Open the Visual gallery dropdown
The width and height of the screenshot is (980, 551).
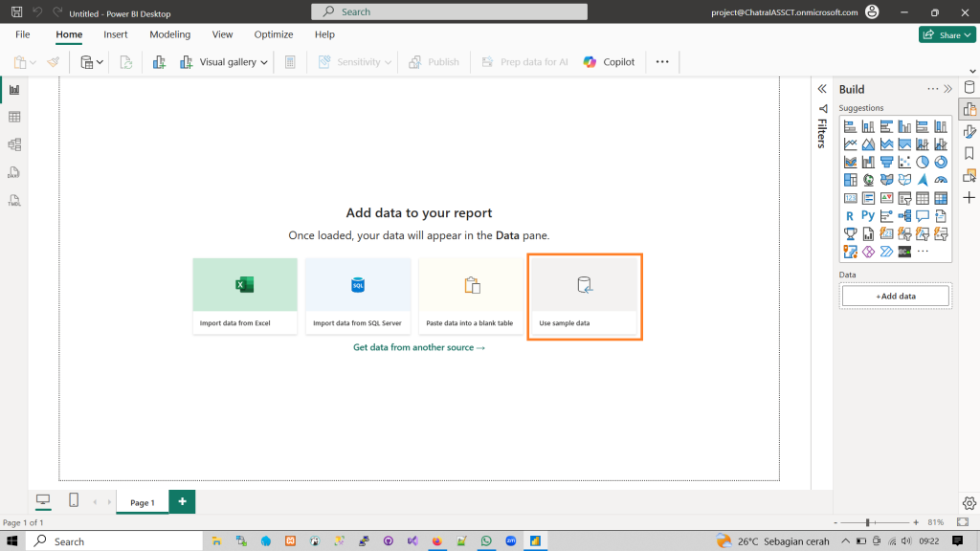click(x=225, y=62)
